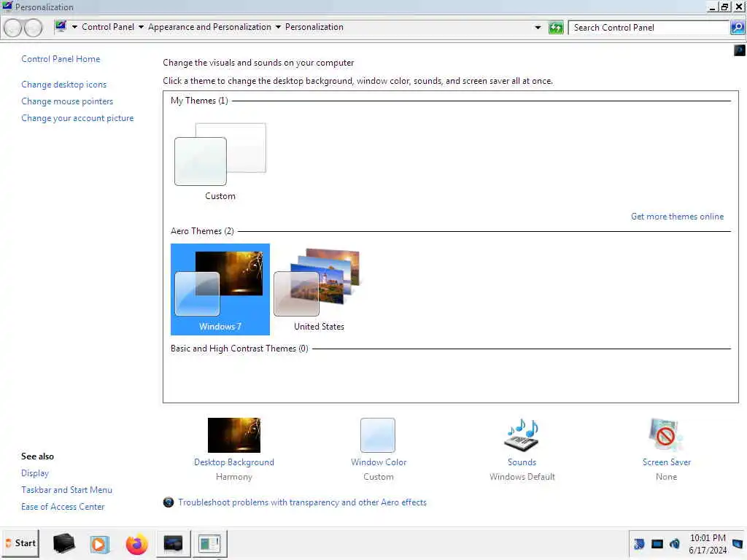The width and height of the screenshot is (747, 560).
Task: Open the Display link under See also
Action: pos(35,473)
